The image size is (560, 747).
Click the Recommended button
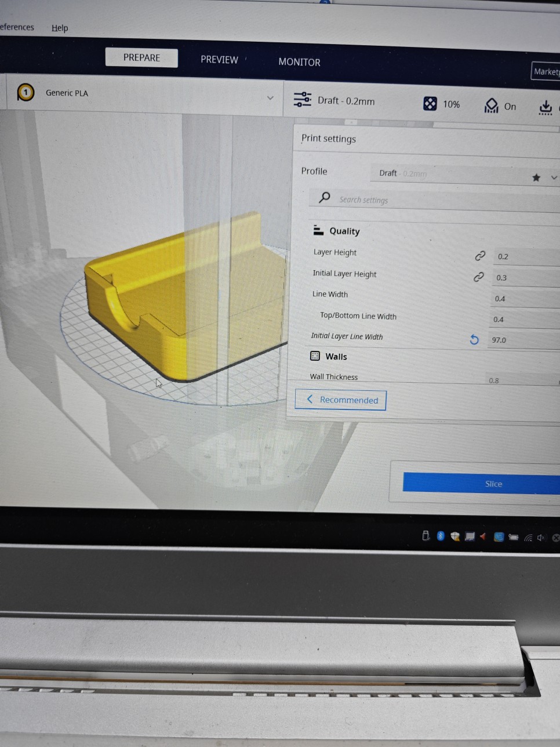click(x=341, y=400)
